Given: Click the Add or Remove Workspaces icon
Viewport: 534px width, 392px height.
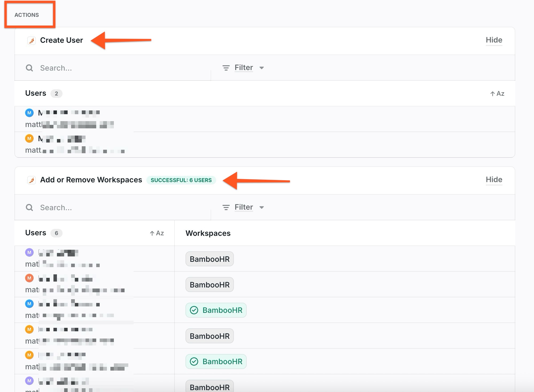Looking at the screenshot, I should tap(32, 180).
